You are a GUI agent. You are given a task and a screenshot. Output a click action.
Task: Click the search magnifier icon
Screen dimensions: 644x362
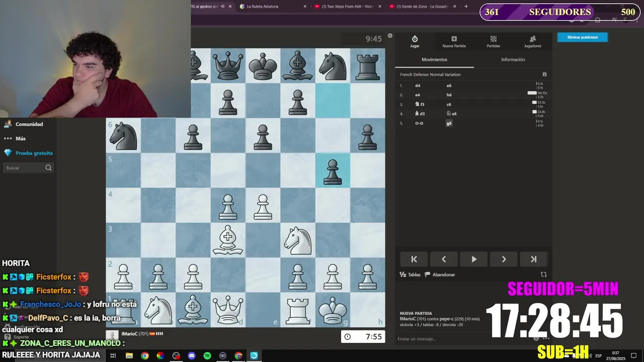coord(48,168)
